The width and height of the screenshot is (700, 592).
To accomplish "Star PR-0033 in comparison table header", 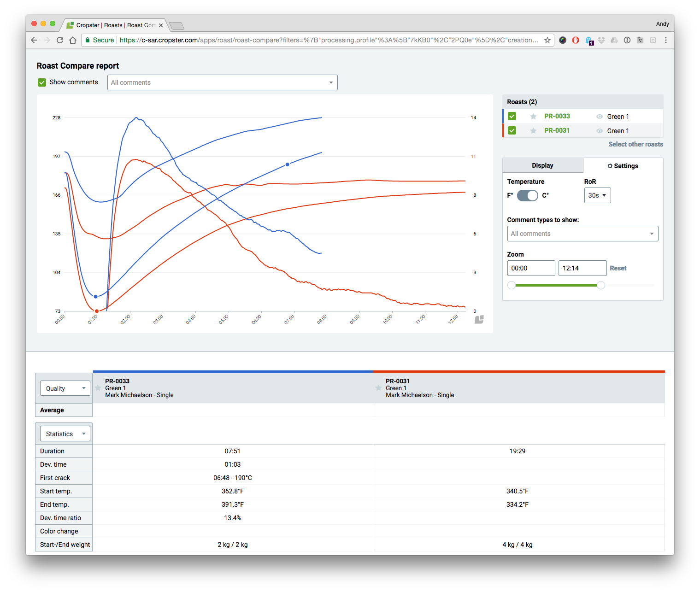I will tap(98, 388).
